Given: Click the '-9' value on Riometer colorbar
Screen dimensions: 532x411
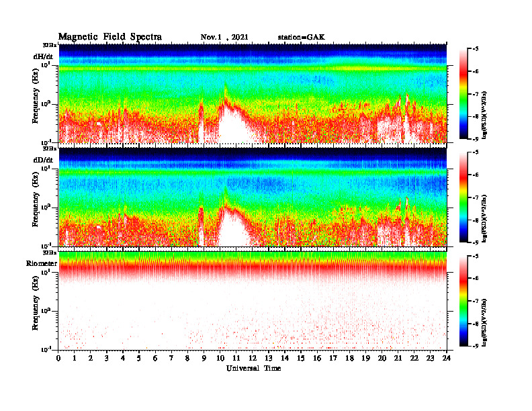Looking at the screenshot, I should 476,346.
